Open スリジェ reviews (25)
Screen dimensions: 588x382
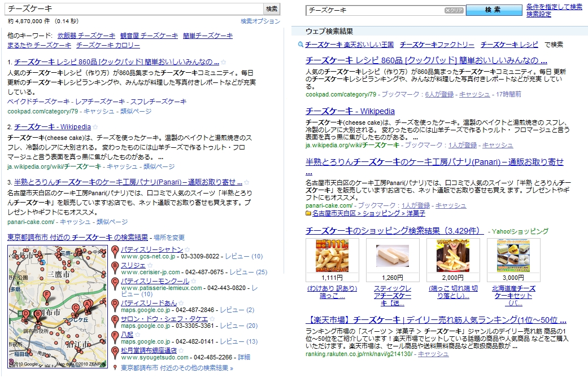point(249,273)
